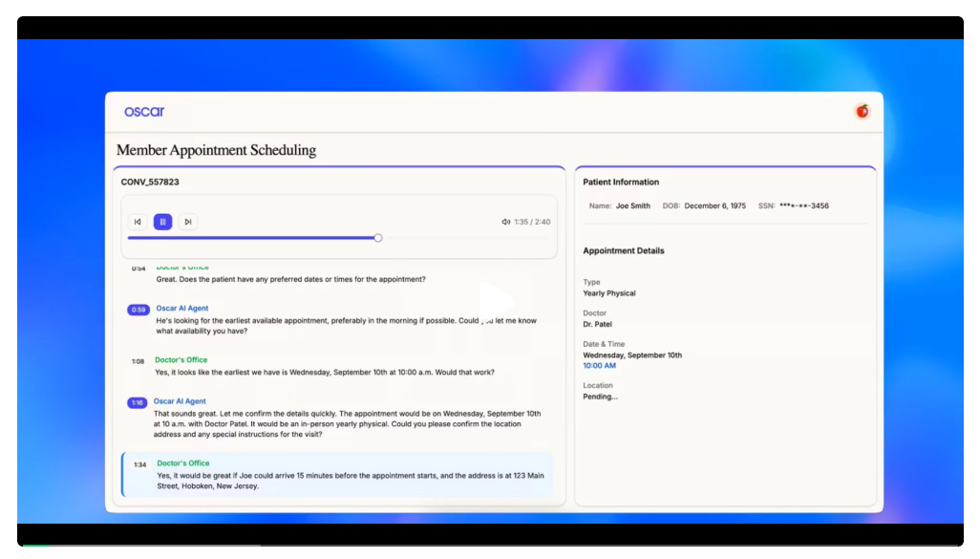
Task: Click the message about earliest available appointment
Action: (347, 326)
